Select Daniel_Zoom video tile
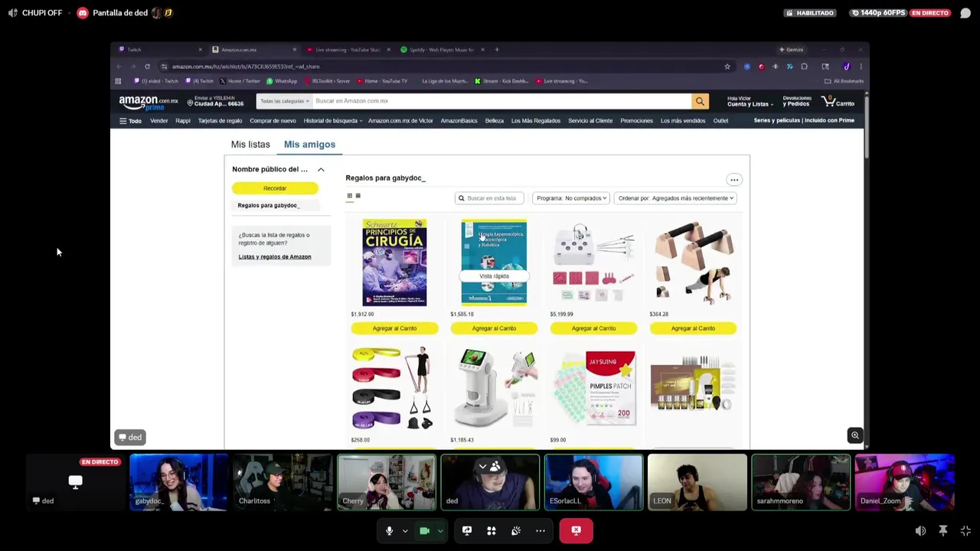This screenshot has width=980, height=551. click(x=905, y=482)
